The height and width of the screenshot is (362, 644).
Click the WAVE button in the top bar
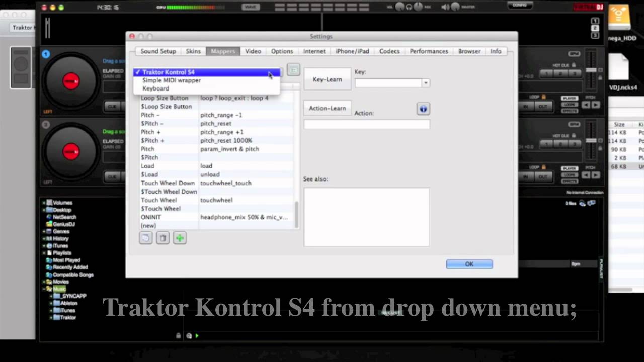[250, 7]
